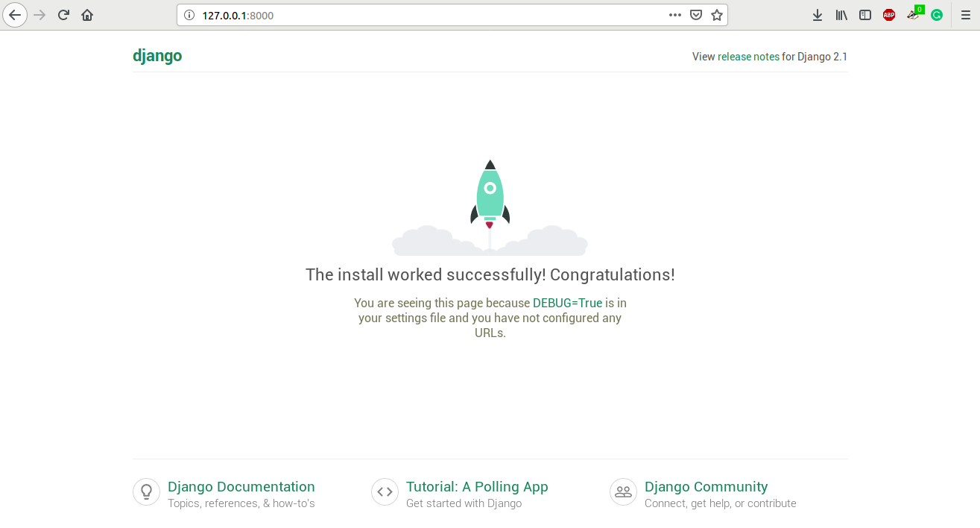Click the lightbulb documentation icon
This screenshot has width=980, height=528.
coord(147,492)
